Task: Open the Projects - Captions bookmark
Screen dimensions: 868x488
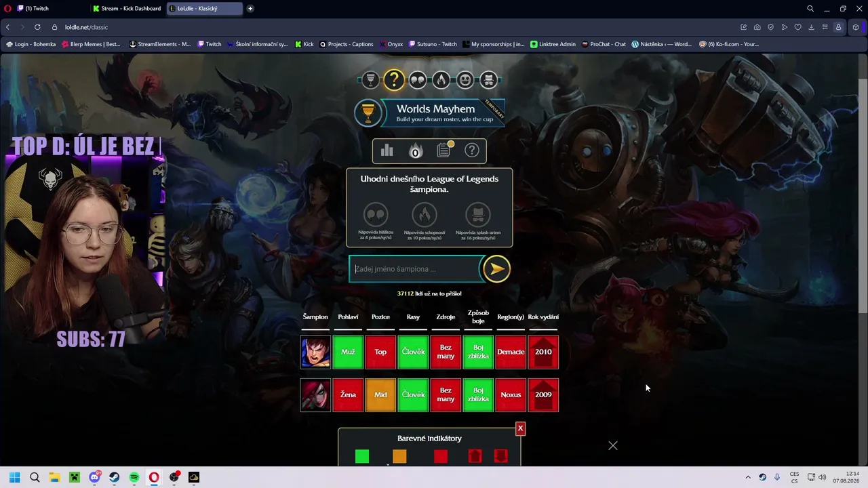Action: pos(346,44)
